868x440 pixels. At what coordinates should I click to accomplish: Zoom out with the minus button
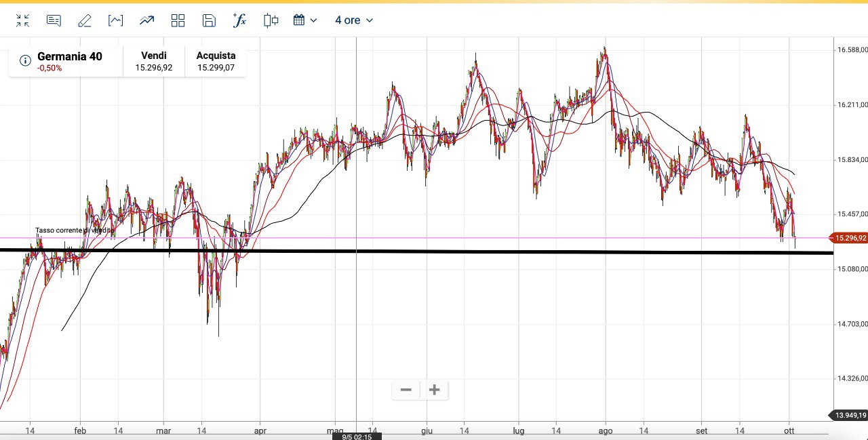[x=406, y=390]
